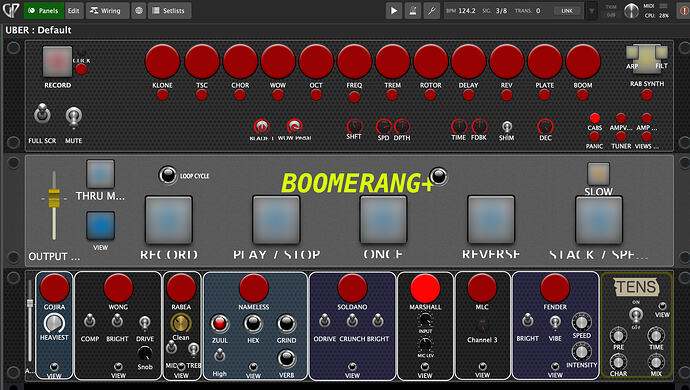Start the global transport play button

(394, 11)
